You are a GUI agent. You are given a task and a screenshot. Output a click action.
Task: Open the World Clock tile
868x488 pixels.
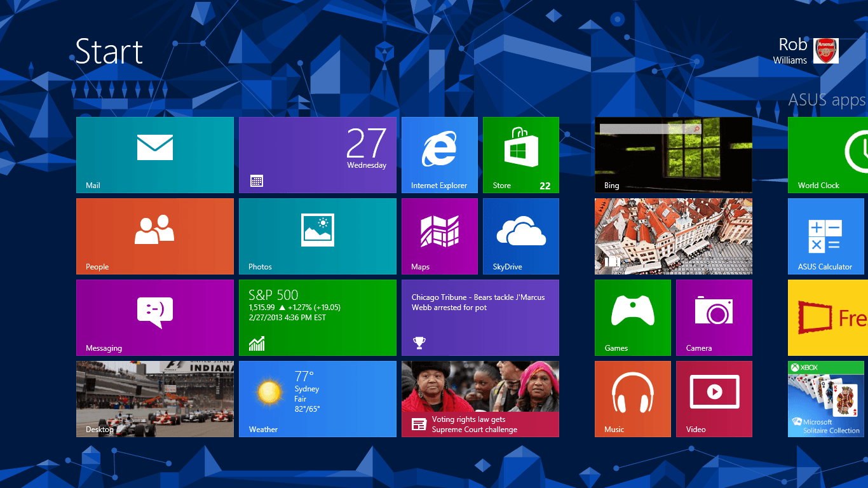[828, 155]
